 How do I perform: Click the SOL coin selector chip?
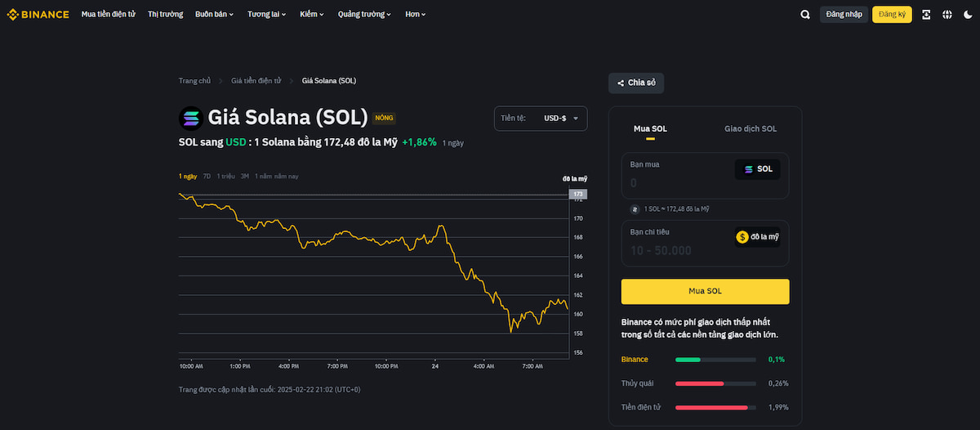[757, 169]
